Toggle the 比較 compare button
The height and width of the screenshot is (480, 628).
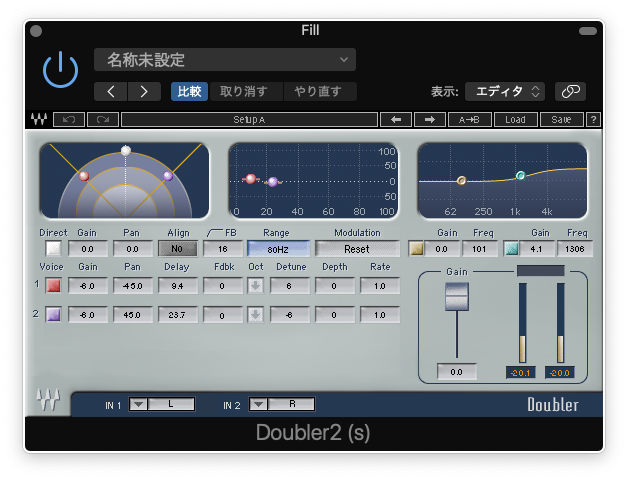[x=189, y=92]
